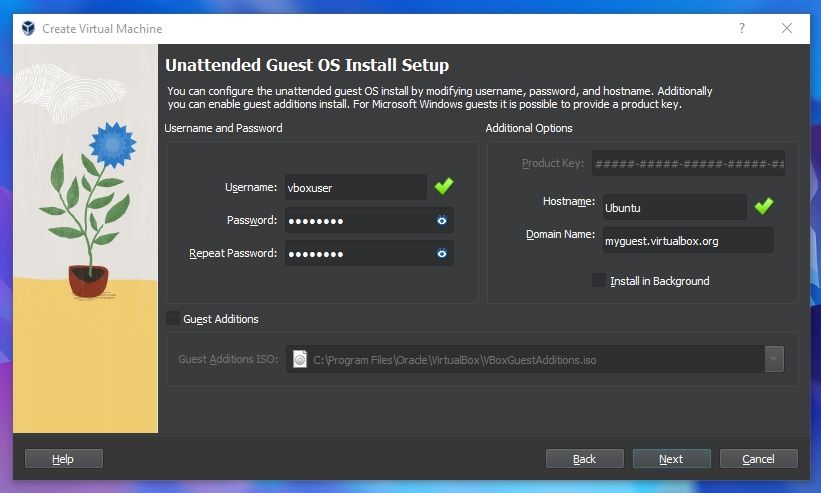
Task: Click the Additional Options group label
Action: click(529, 128)
